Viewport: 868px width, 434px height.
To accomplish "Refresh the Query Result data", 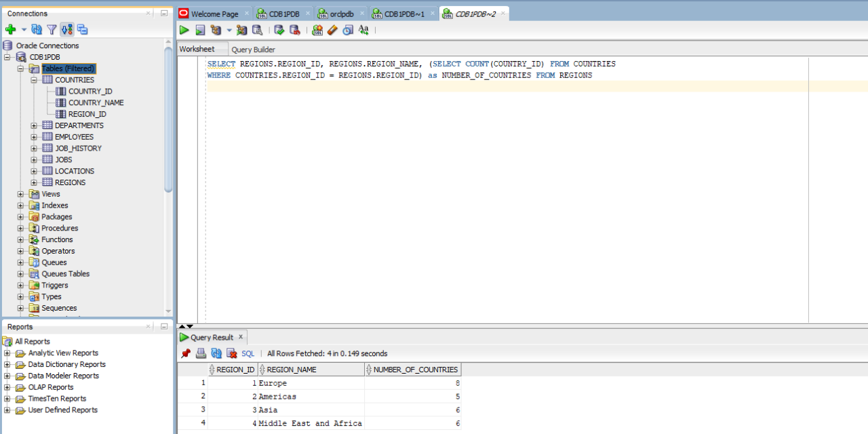I will coord(216,353).
